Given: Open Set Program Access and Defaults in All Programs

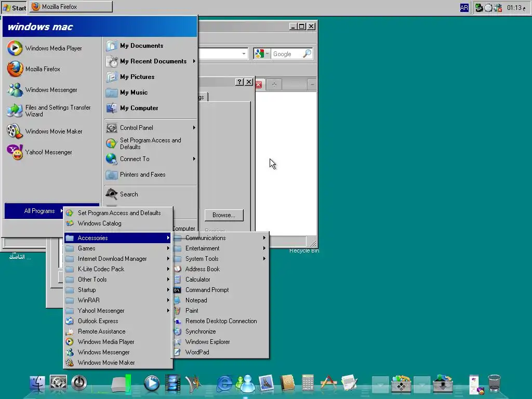Looking at the screenshot, I should [118, 212].
